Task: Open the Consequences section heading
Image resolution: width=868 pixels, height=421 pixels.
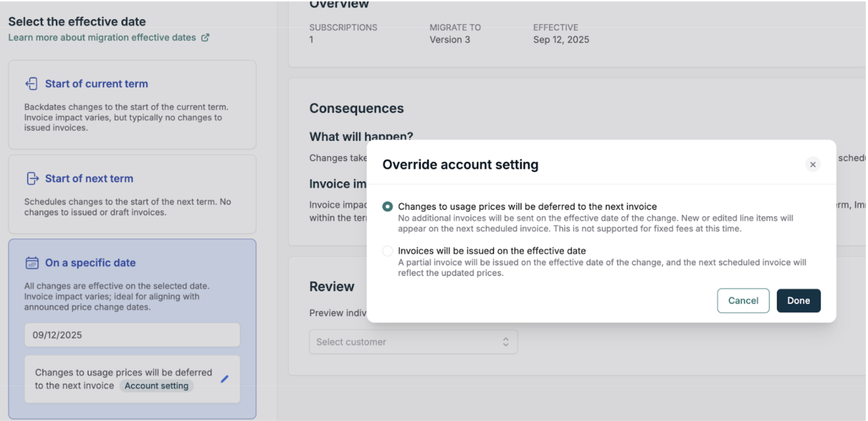Action: [356, 108]
